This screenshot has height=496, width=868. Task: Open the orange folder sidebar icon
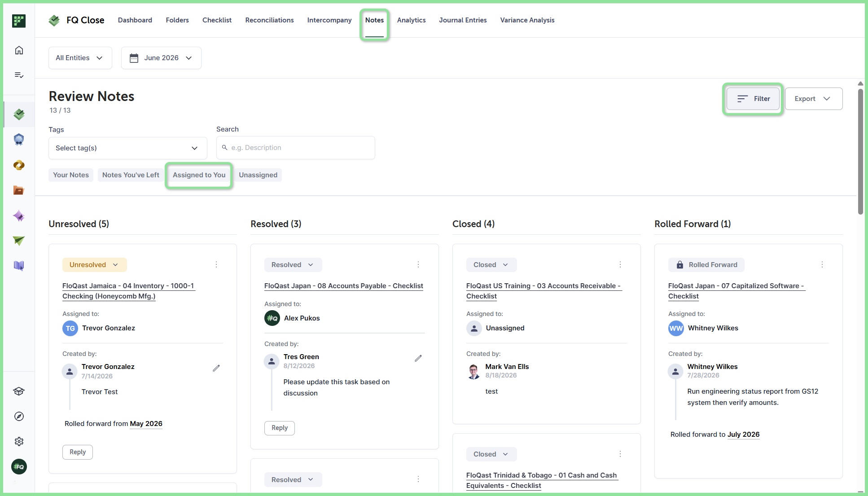tap(19, 190)
